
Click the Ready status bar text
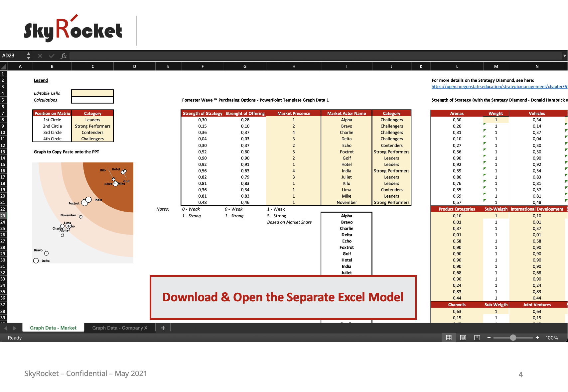click(x=15, y=338)
